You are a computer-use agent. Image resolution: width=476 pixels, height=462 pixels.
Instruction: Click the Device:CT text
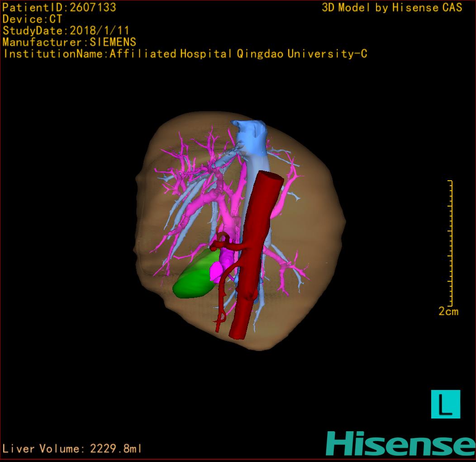(x=32, y=19)
